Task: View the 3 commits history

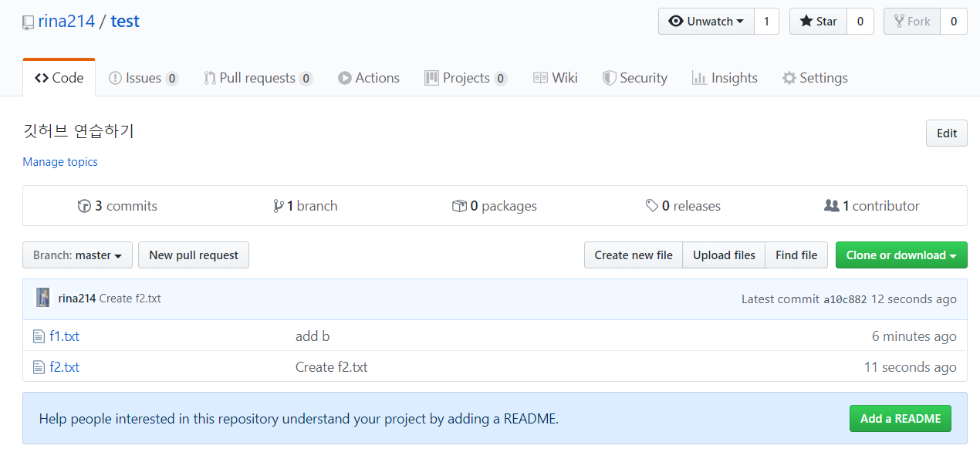Action: click(x=117, y=206)
